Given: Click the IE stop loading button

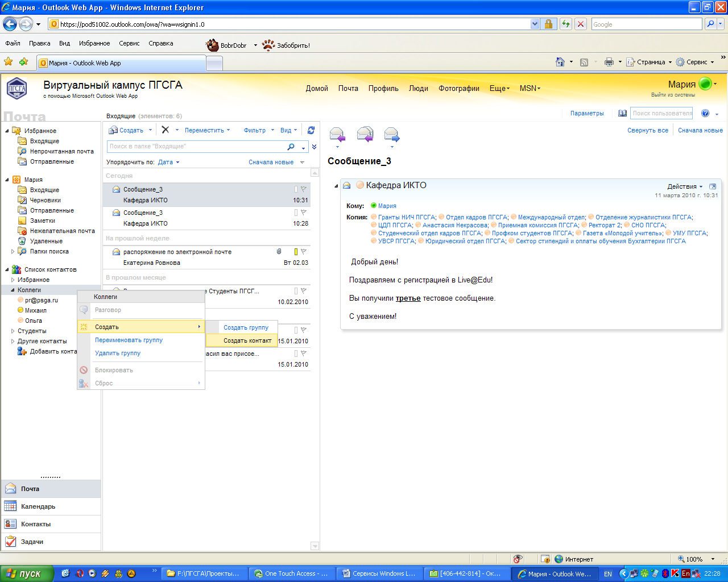Looking at the screenshot, I should coord(581,24).
